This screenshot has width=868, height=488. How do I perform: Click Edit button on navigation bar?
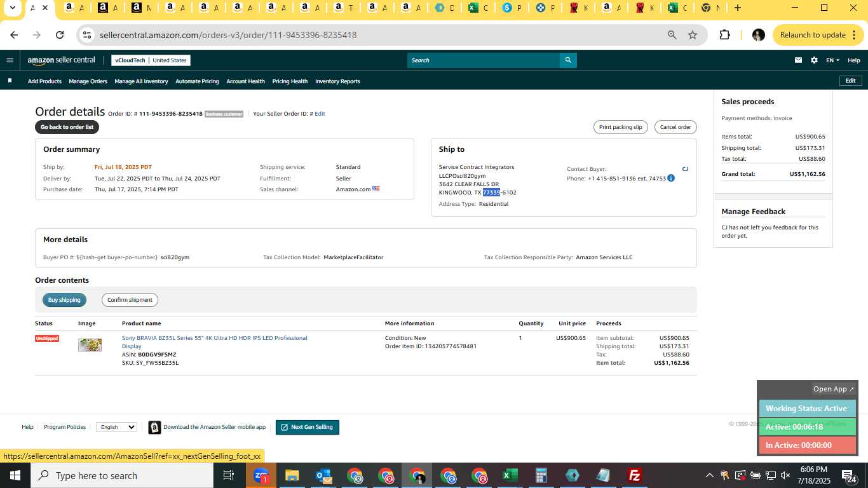click(850, 81)
